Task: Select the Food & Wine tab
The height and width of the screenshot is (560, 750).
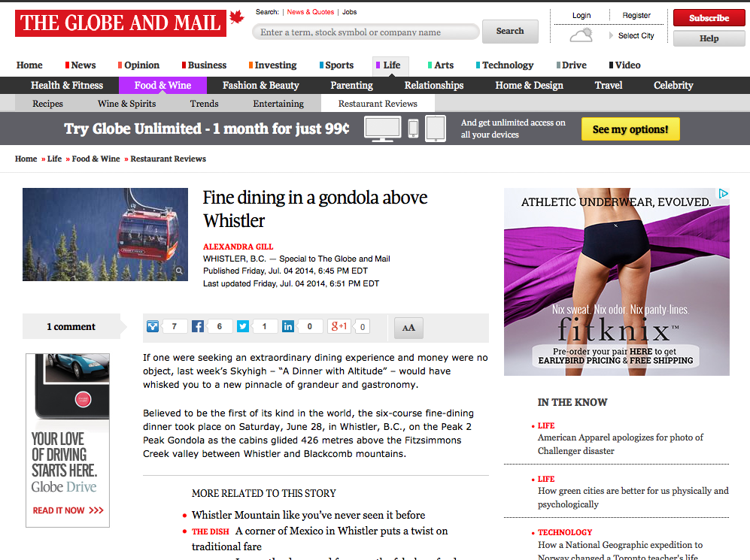Action: [162, 85]
